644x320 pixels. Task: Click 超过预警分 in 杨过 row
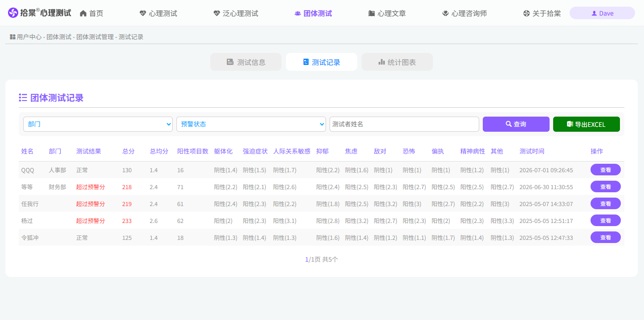point(90,221)
